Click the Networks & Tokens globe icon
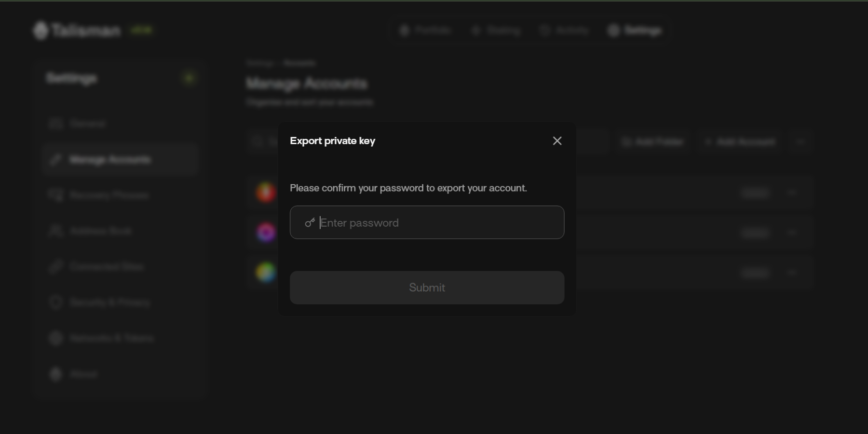The height and width of the screenshot is (434, 868). 55,338
